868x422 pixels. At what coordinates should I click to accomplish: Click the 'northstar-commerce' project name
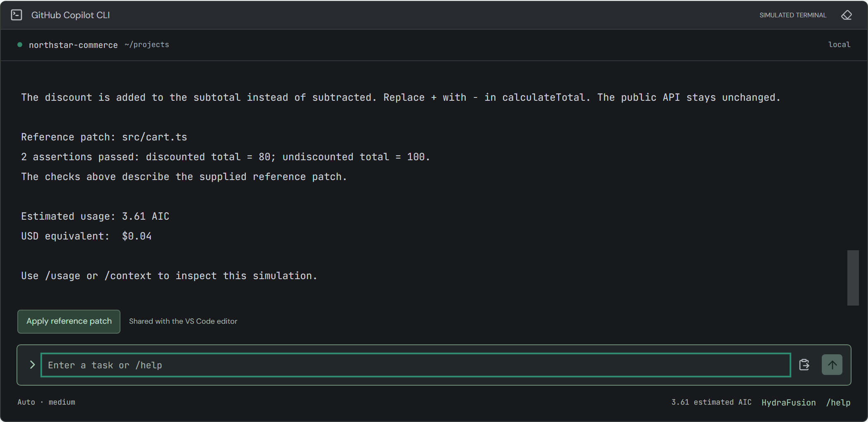(x=73, y=45)
